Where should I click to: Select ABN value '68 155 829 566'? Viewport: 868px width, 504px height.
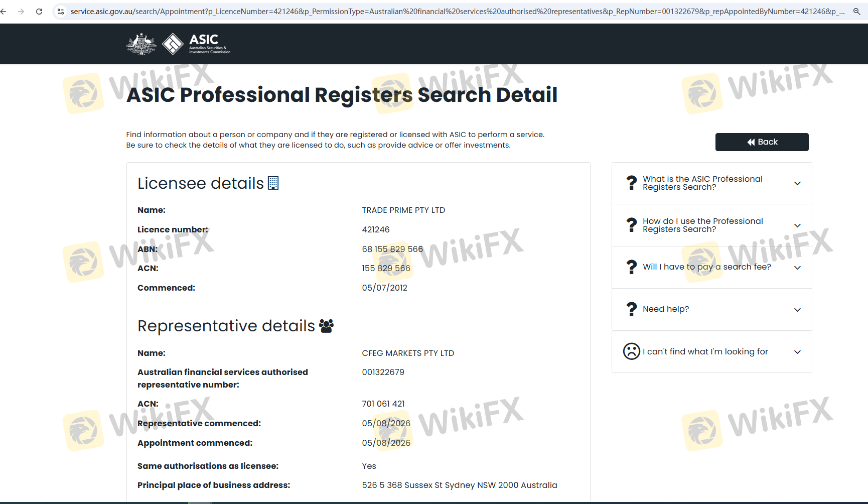392,249
